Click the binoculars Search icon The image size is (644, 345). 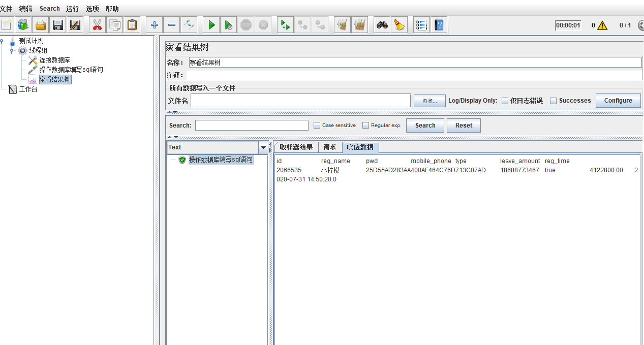click(x=382, y=24)
